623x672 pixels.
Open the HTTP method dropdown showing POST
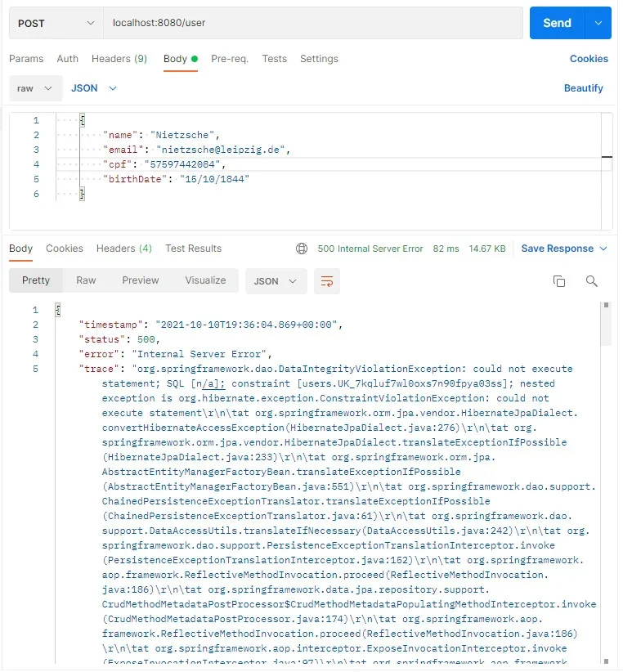coord(56,23)
